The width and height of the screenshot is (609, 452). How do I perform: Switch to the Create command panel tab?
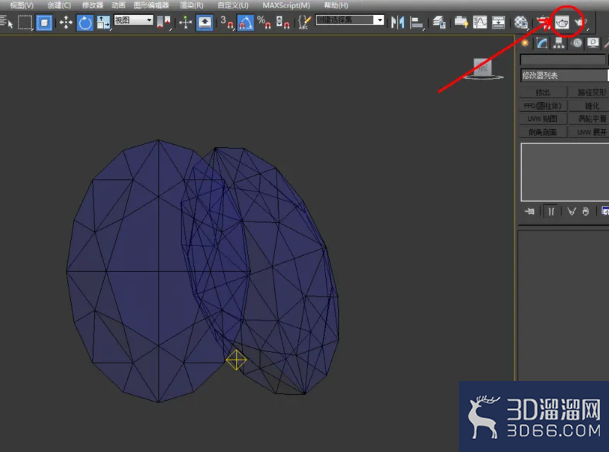525,43
